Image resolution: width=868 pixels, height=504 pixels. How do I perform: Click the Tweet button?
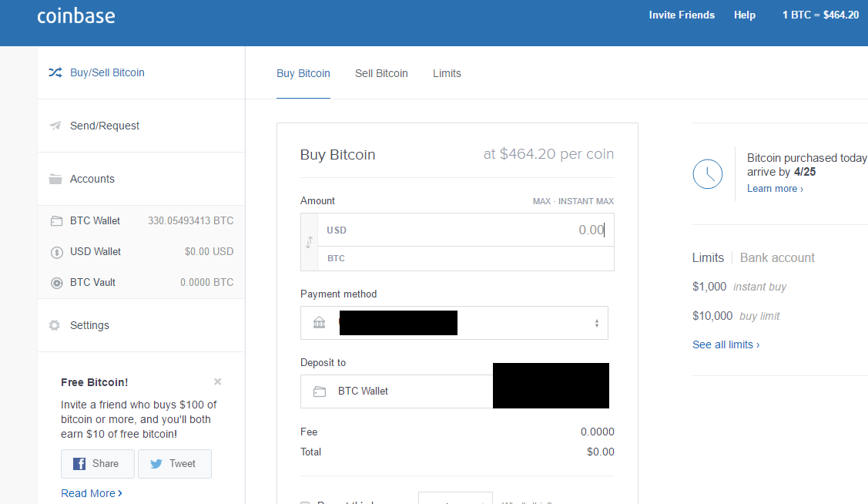pyautogui.click(x=174, y=464)
